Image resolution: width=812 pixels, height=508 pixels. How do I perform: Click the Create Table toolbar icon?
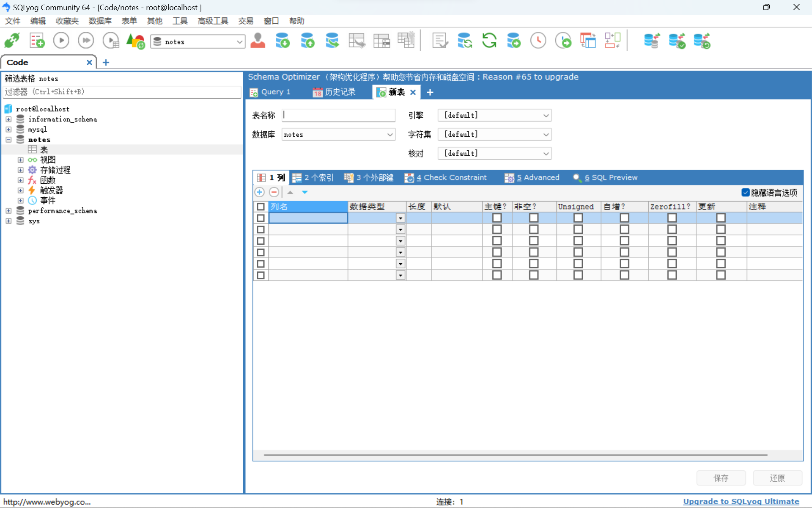pos(382,41)
